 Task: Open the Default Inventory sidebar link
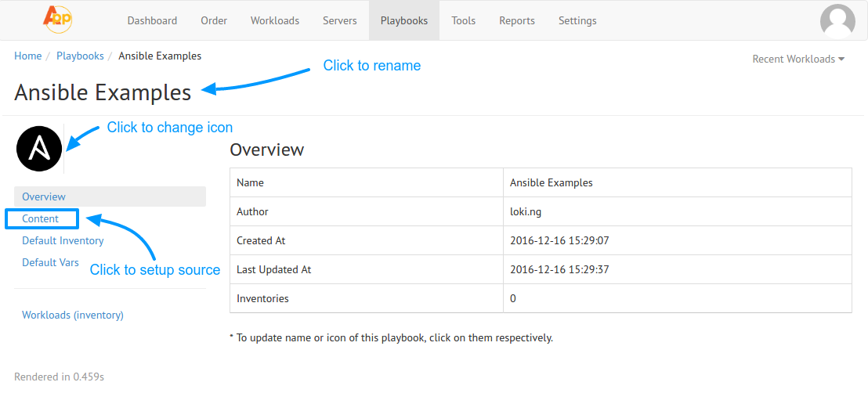pos(63,240)
